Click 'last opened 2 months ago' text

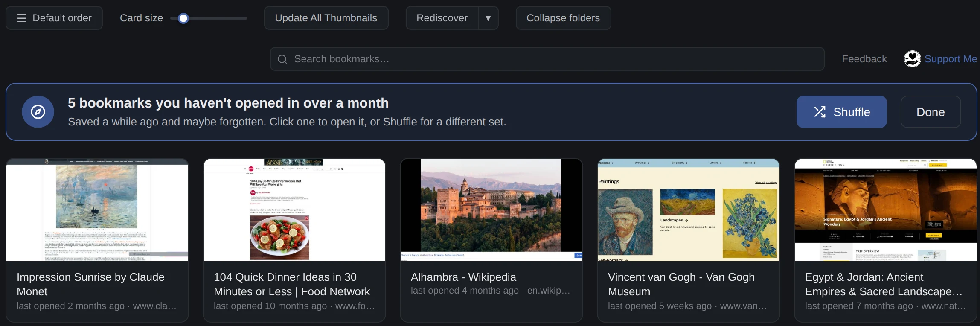coord(70,306)
